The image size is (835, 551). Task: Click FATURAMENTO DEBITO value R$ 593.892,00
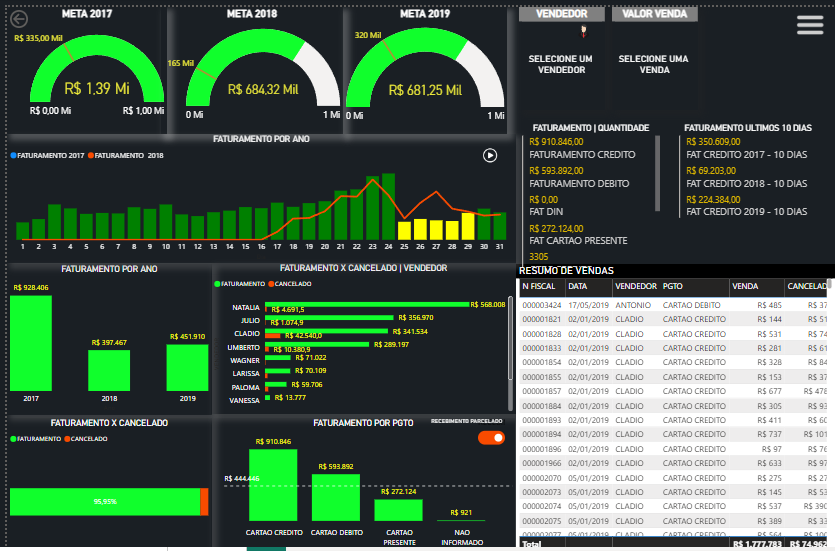(556, 171)
